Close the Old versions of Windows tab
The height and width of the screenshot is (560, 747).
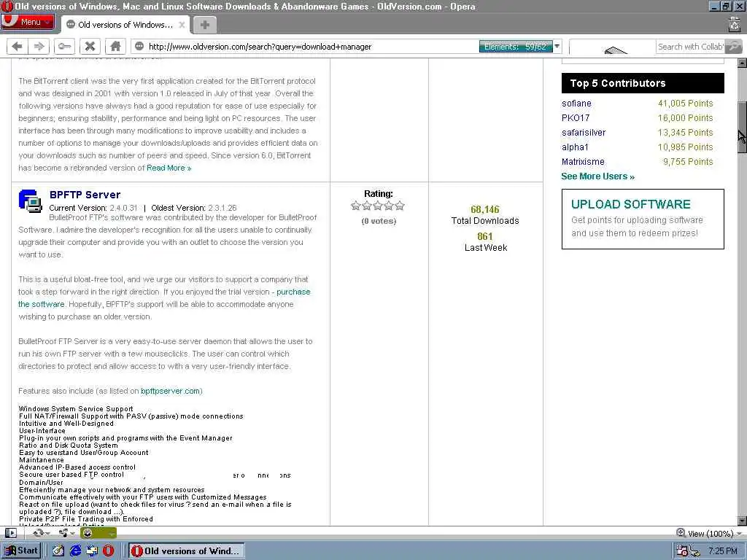click(182, 25)
